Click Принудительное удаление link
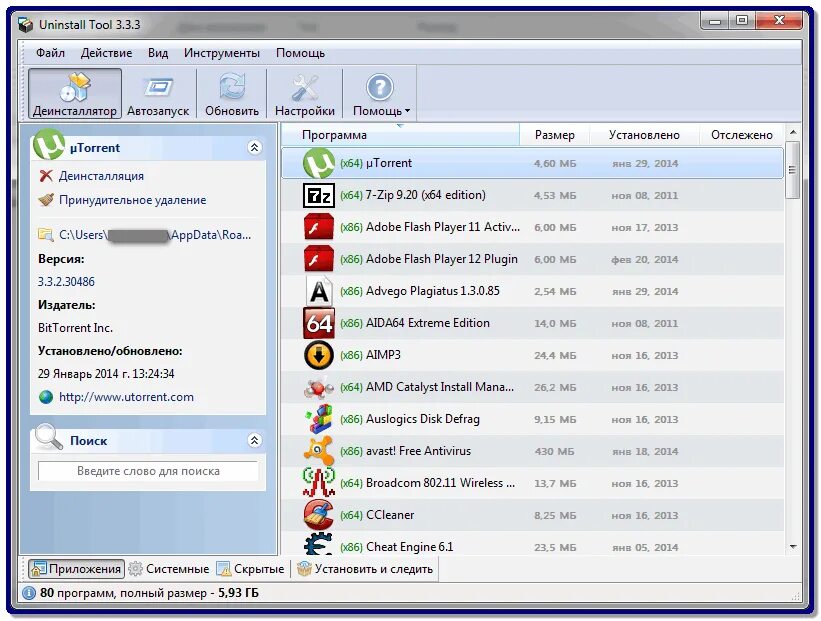Screen dimensions: 821x621 pyautogui.click(x=132, y=200)
